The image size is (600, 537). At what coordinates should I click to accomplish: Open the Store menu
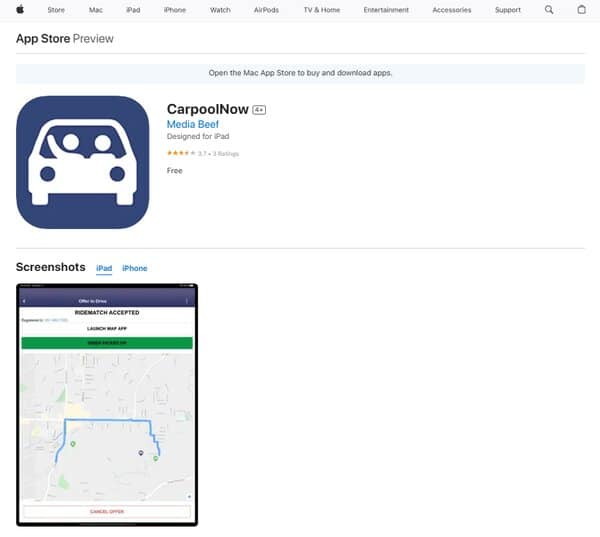coord(56,10)
